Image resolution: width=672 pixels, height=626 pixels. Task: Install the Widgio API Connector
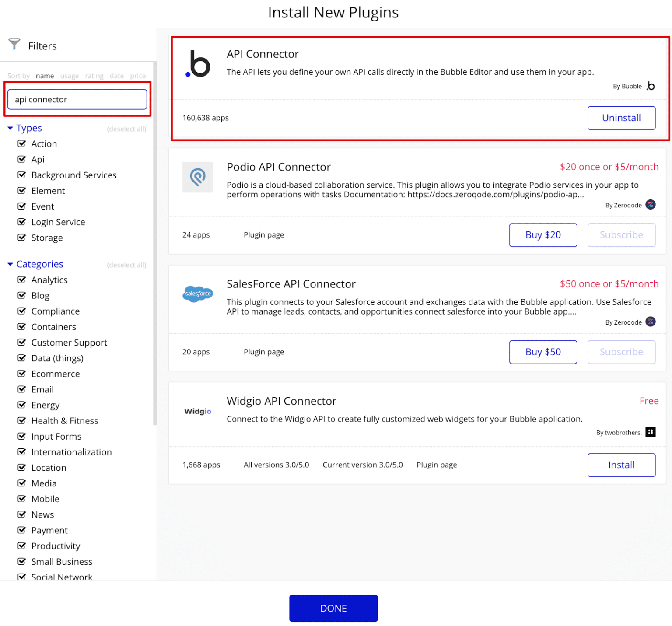621,465
